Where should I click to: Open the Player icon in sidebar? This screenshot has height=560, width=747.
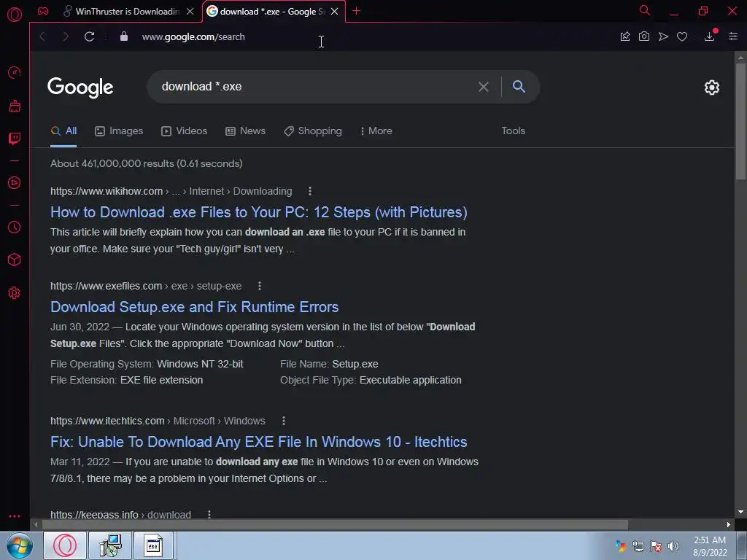click(x=15, y=183)
